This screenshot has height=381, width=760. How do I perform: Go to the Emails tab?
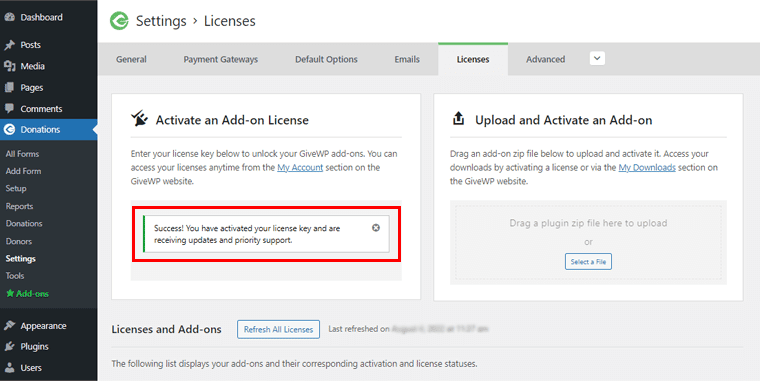407,59
